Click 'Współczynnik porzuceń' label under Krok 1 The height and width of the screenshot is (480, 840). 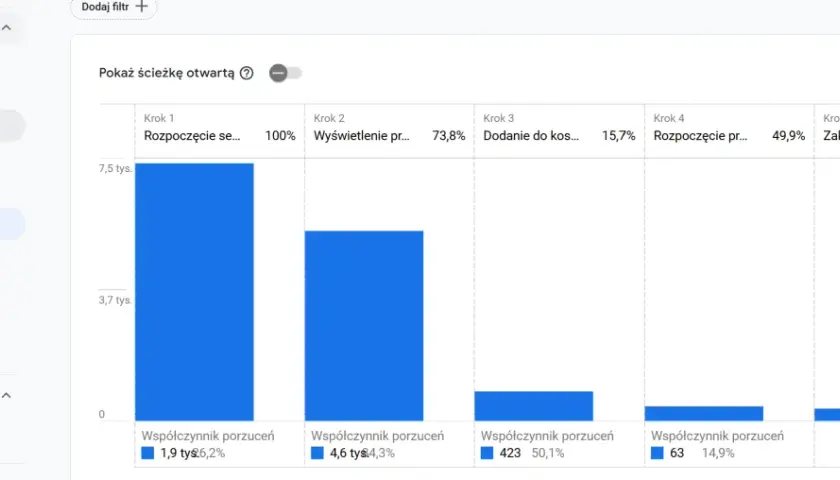click(x=208, y=436)
